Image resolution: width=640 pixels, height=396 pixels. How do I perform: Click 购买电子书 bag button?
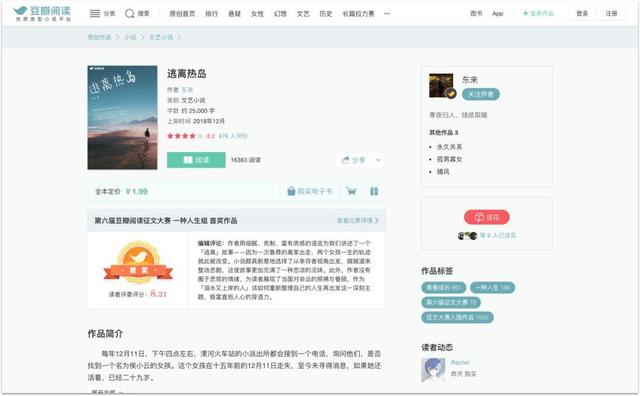(x=310, y=191)
